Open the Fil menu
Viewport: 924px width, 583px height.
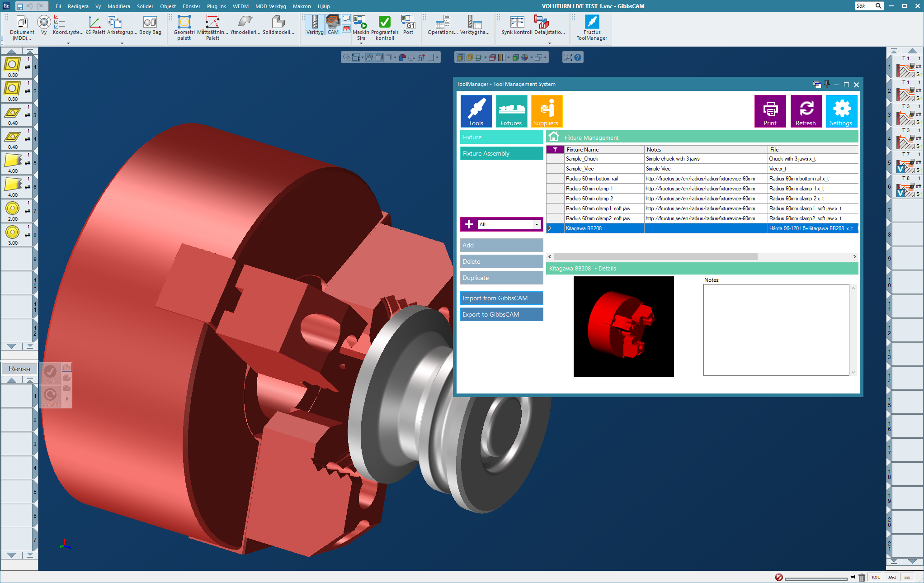pos(58,6)
